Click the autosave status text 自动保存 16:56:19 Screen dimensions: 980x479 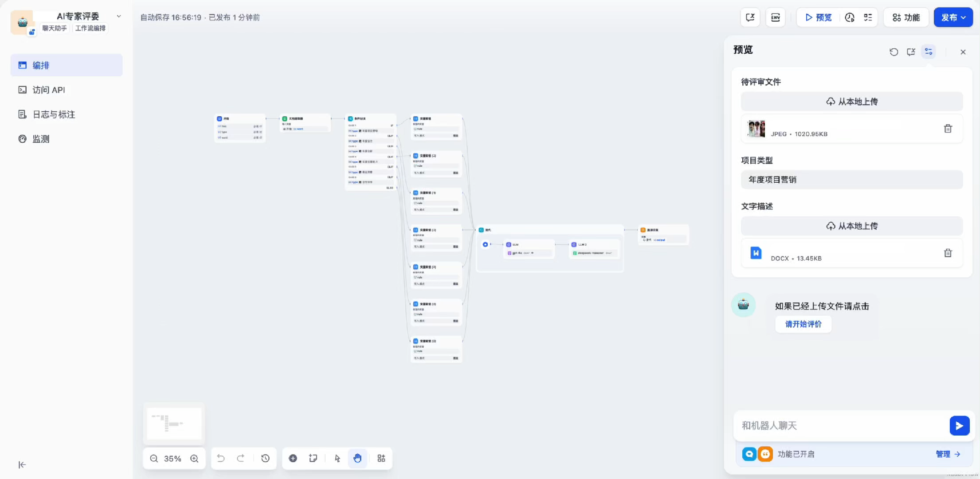[171, 17]
